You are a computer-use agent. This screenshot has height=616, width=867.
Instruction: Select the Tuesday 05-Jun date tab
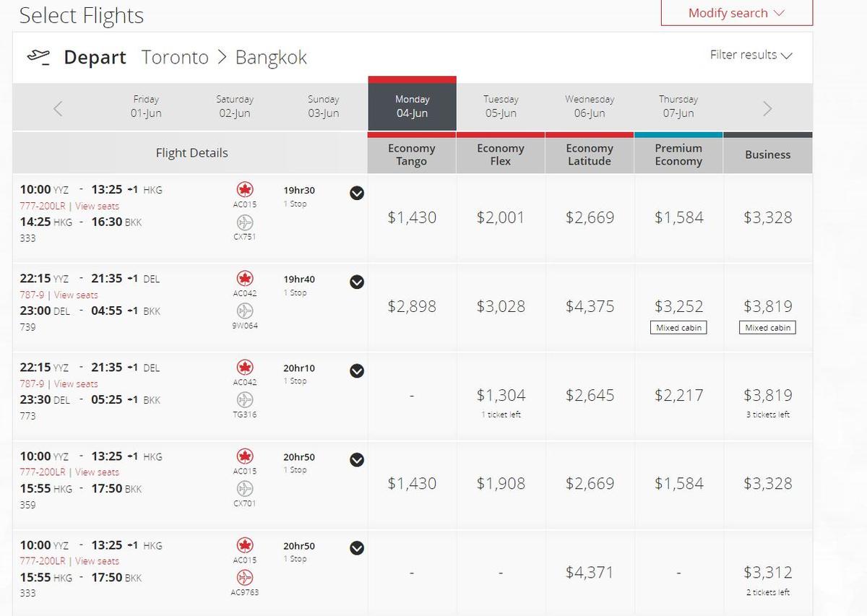(x=501, y=106)
